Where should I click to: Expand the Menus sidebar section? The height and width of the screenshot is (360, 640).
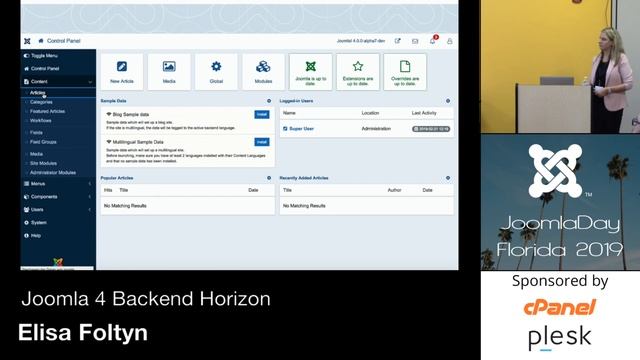[58, 184]
